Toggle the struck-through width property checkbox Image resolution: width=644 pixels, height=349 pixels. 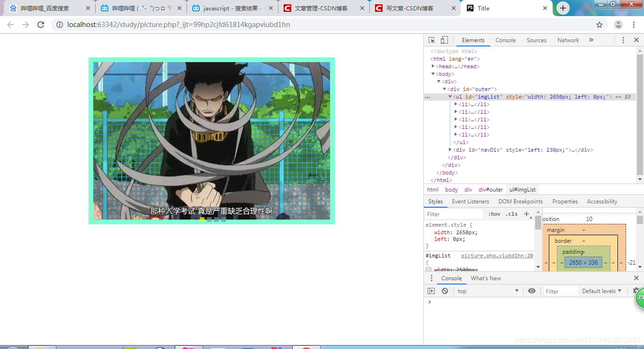tap(429, 270)
